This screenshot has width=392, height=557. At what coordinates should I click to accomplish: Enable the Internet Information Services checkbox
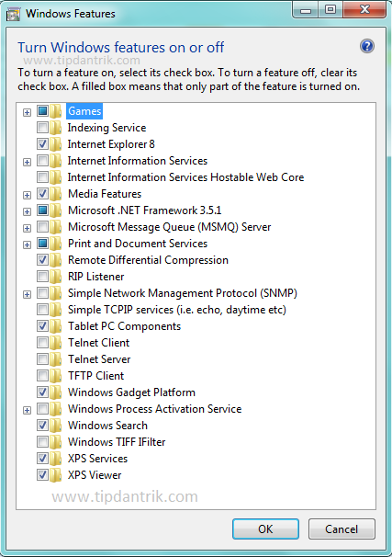(42, 161)
